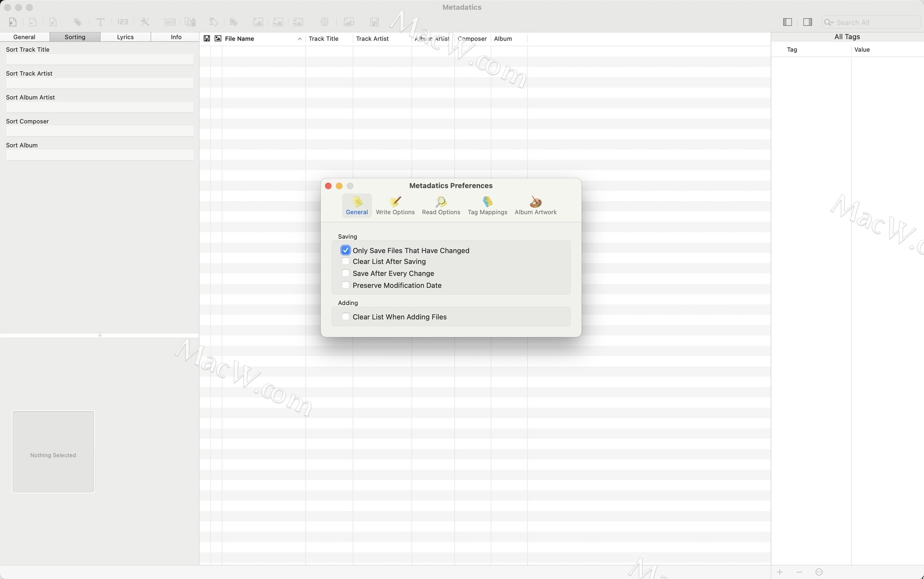Switch to the Info tab
Viewport: 924px width, 579px height.
tap(176, 37)
